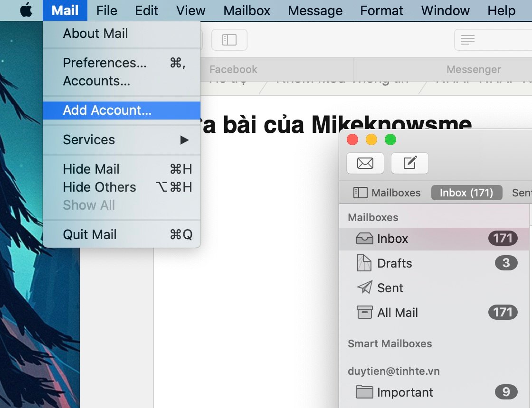Click the All Mail 171 badge
The width and height of the screenshot is (532, 408).
click(x=503, y=312)
